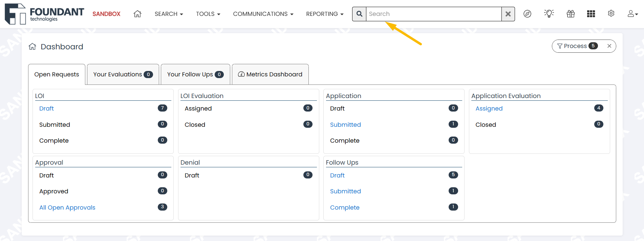644x241 pixels.
Task: Click Denial Draft row text
Action: [x=192, y=175]
